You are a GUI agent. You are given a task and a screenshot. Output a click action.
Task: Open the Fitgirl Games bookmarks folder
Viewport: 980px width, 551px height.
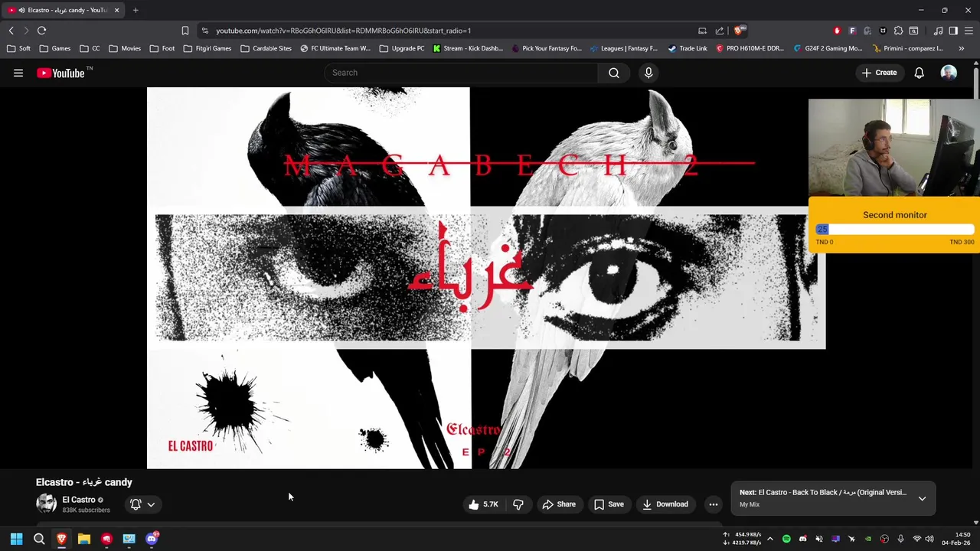207,48
